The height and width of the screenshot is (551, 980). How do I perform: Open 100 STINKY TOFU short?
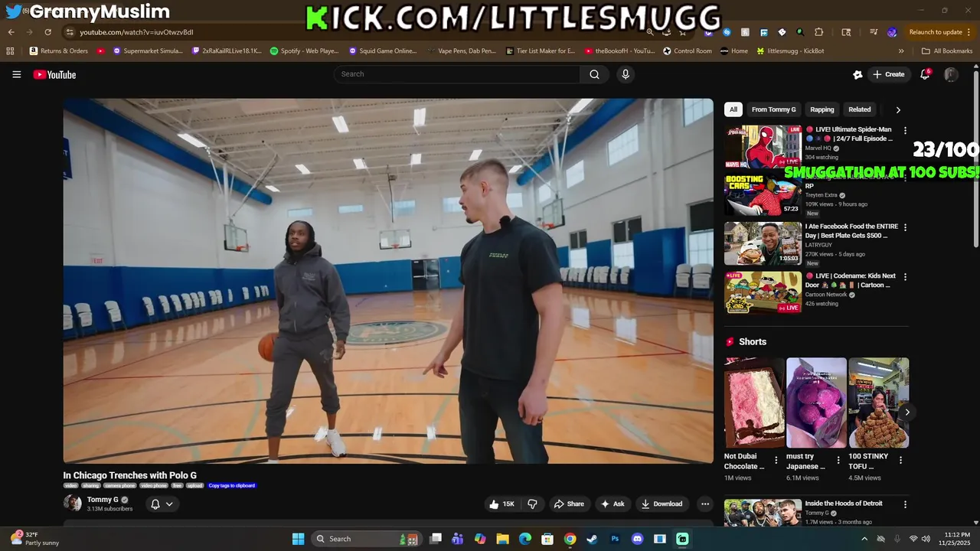tap(878, 403)
